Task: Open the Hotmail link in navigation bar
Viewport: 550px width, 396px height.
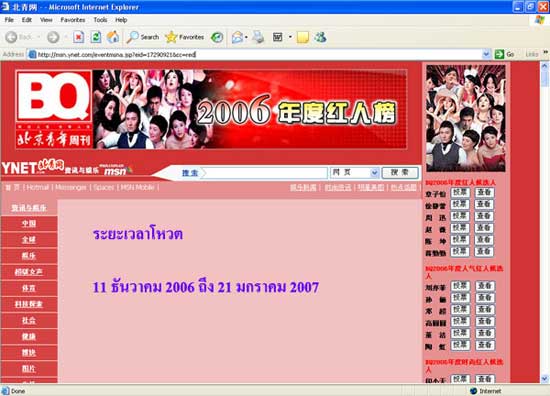Action: [38, 188]
